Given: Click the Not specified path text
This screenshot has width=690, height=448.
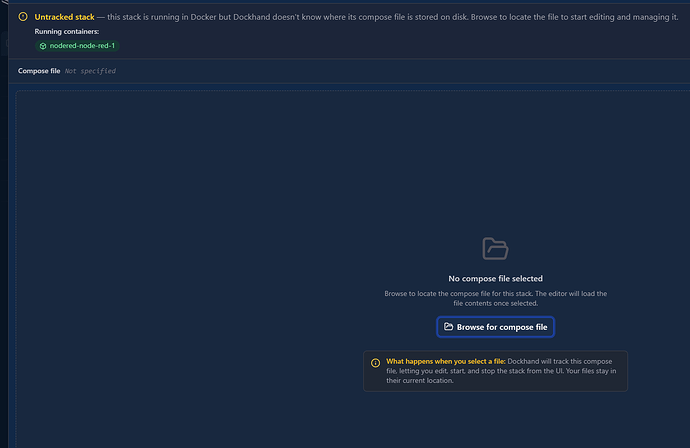Looking at the screenshot, I should tap(90, 71).
